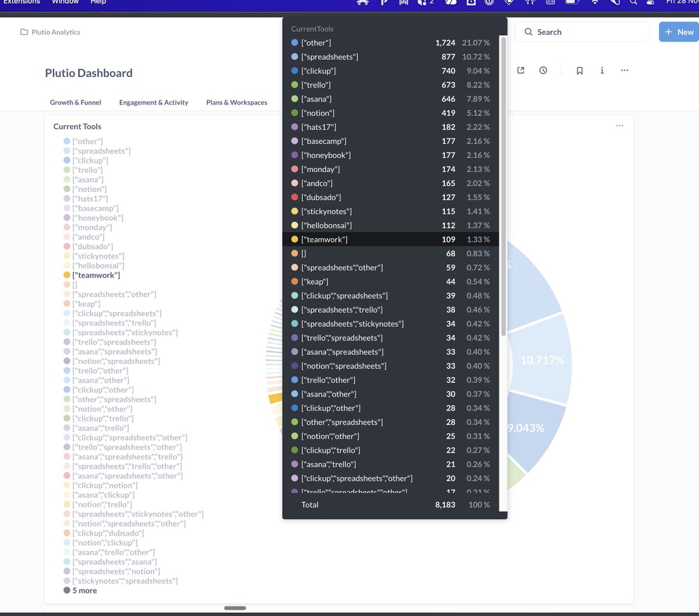This screenshot has width=699, height=616.
Task: Click legend dot beside ["dubsado"] in legend
Action: point(67,247)
